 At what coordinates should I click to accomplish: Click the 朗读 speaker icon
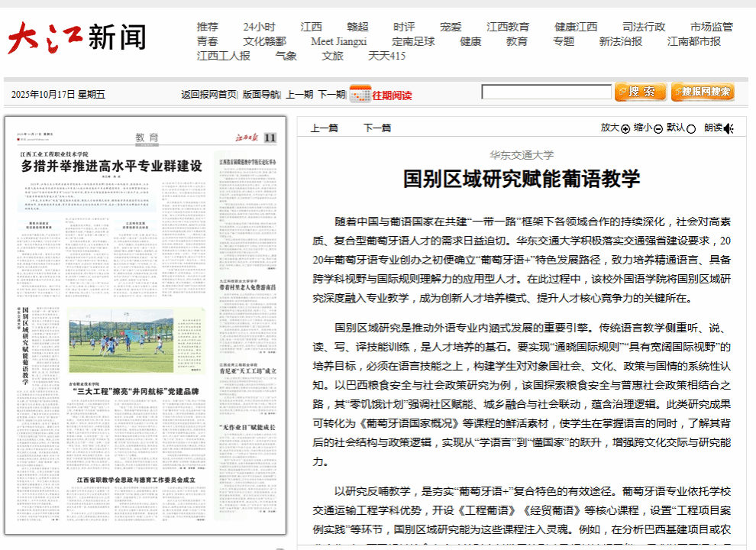tap(729, 128)
